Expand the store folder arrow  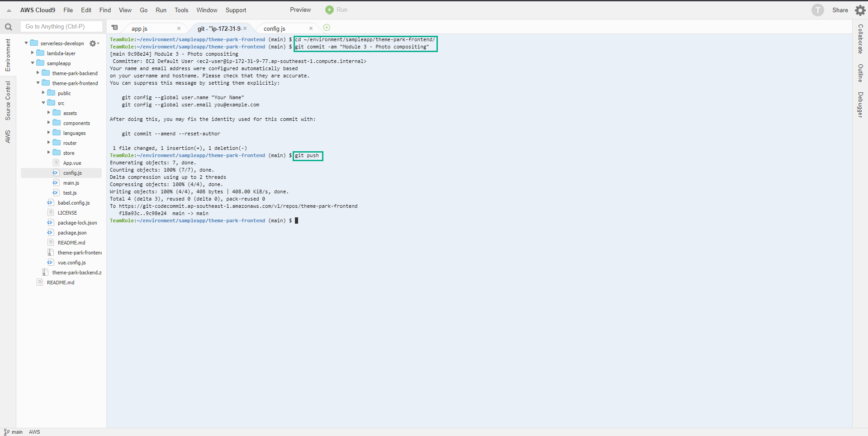pyautogui.click(x=48, y=153)
